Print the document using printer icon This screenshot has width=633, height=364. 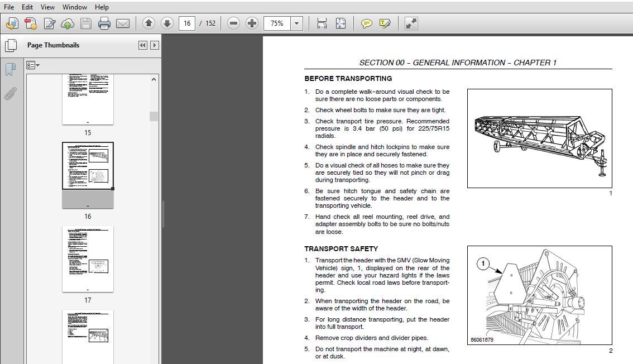pos(104,23)
